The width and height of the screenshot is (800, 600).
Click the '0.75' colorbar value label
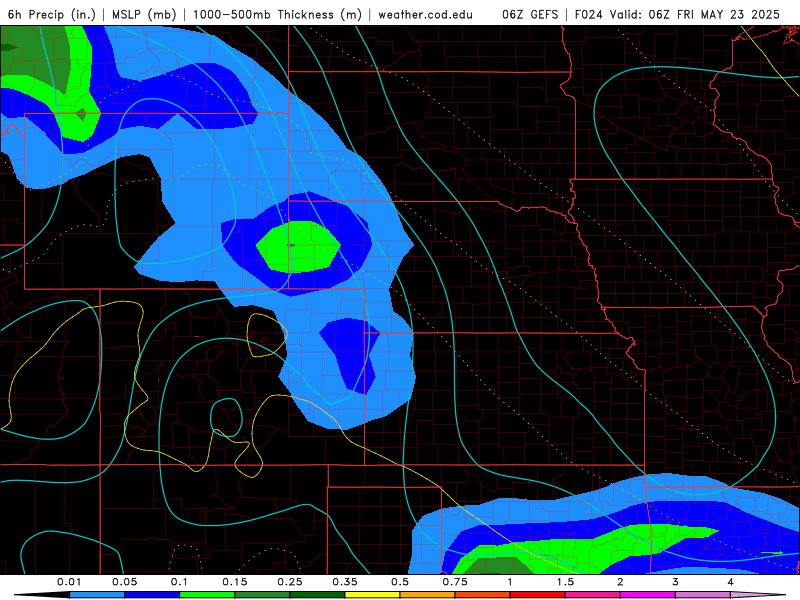tap(455, 582)
